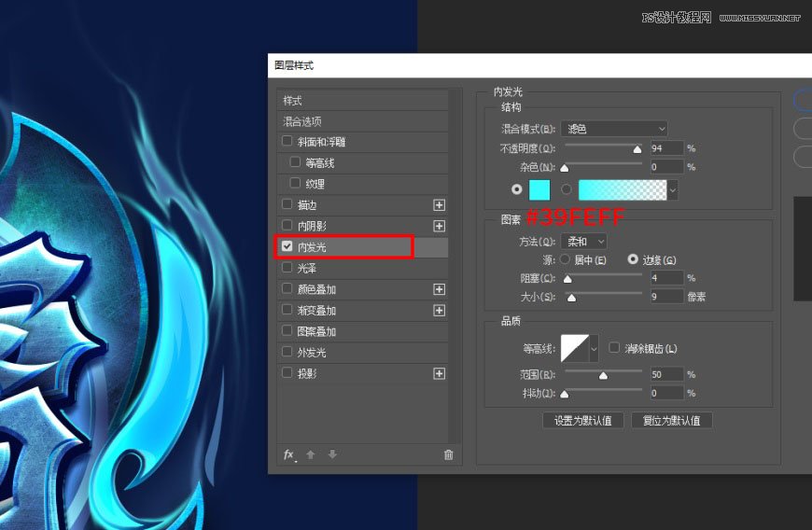Select gradient radio button

[x=567, y=189]
